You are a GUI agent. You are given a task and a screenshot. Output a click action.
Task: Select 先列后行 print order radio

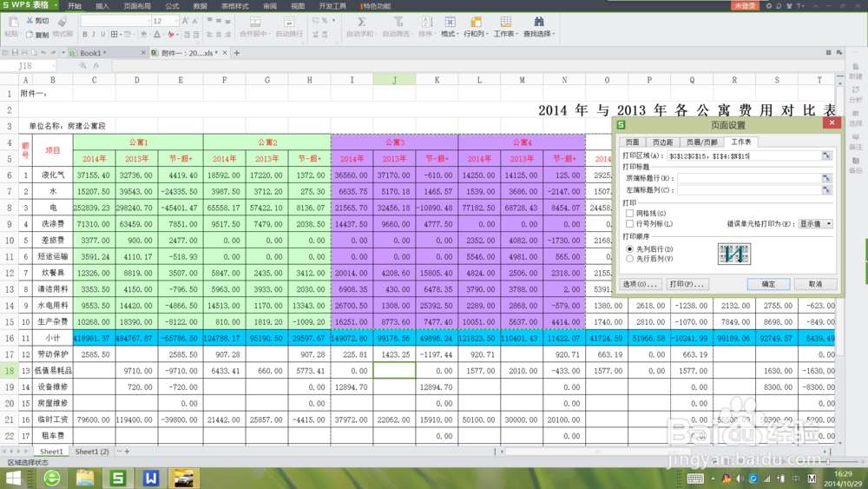tap(629, 249)
